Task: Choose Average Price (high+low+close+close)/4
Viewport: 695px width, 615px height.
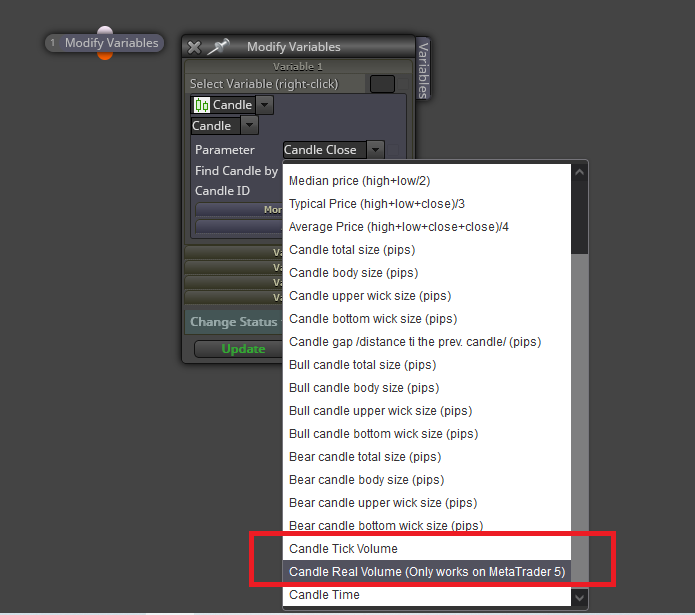Action: coord(427,227)
